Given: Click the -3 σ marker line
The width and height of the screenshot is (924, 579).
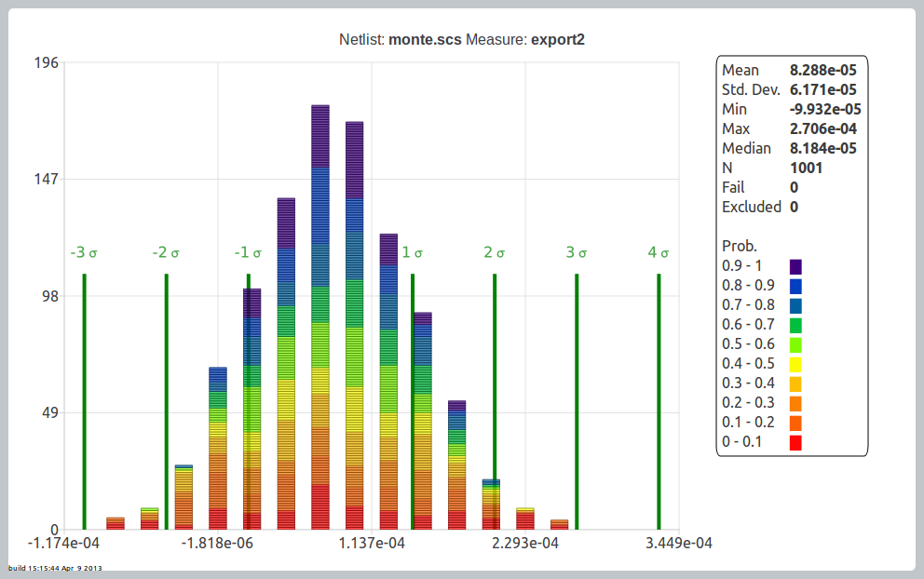Looking at the screenshot, I should [85, 400].
